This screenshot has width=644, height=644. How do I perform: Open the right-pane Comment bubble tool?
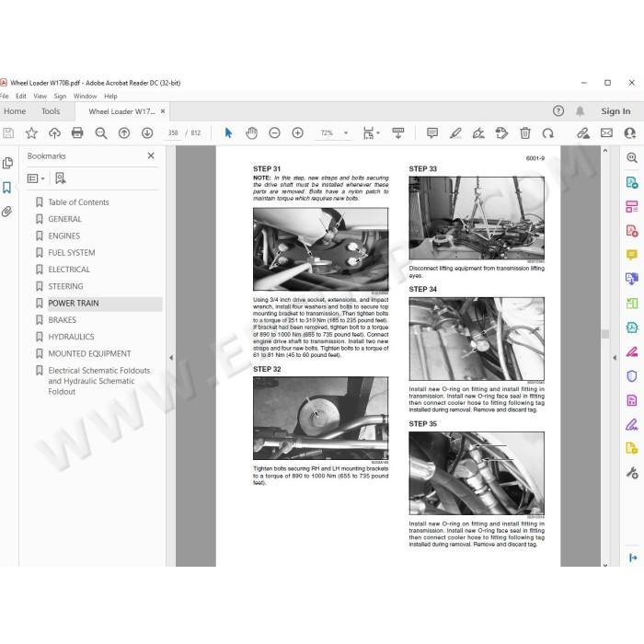pos(632,255)
